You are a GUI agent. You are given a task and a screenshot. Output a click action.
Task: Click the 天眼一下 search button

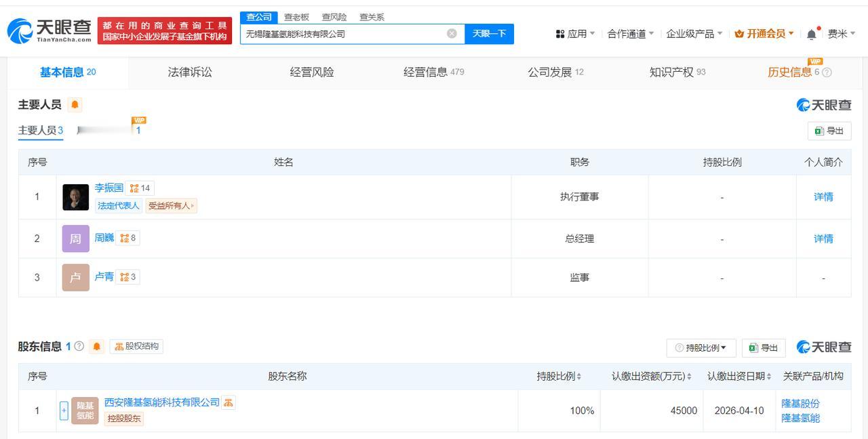(x=489, y=34)
